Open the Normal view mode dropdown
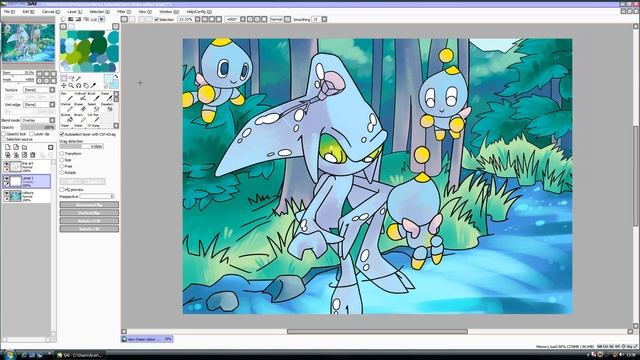The height and width of the screenshot is (360, 640). [287, 19]
